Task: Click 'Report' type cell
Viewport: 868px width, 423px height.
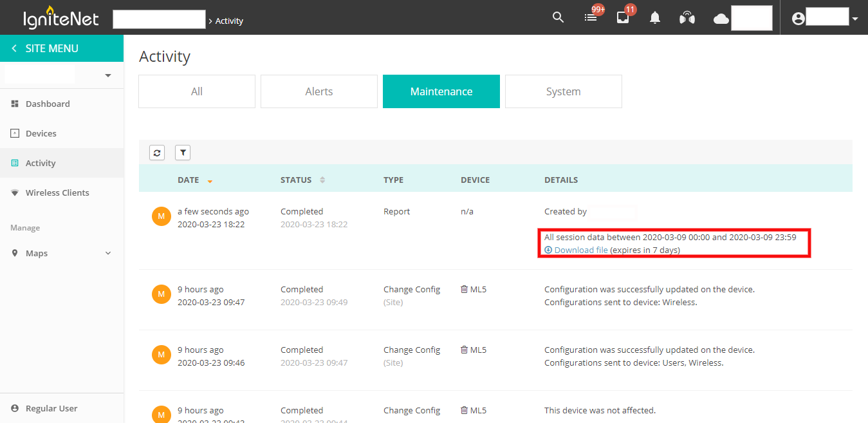Action: 396,211
